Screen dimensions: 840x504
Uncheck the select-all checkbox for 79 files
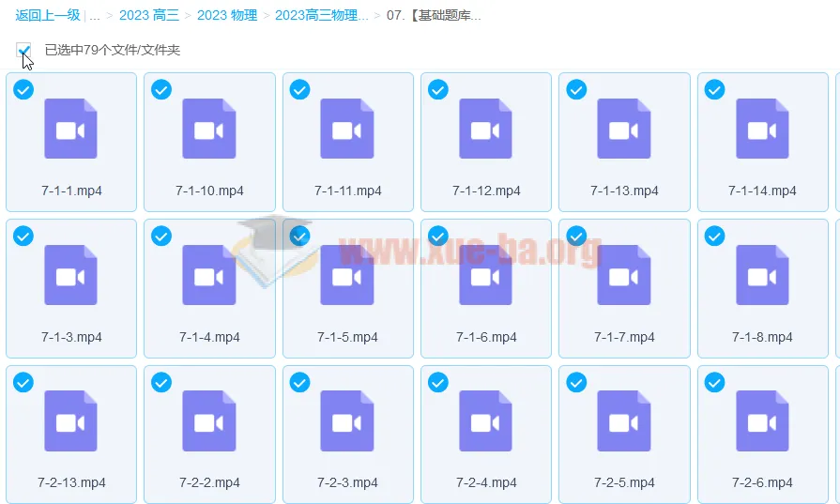(23, 50)
